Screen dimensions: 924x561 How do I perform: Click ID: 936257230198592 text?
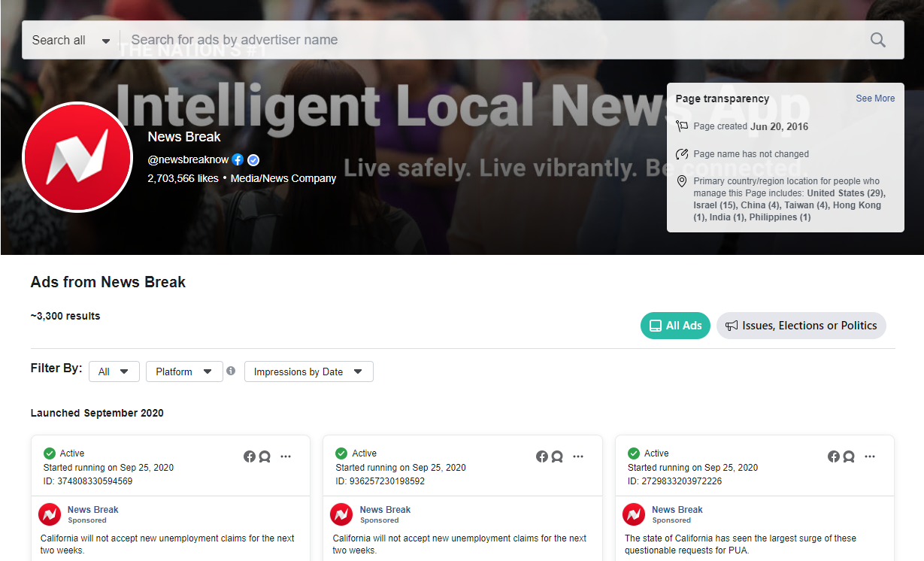coord(380,481)
